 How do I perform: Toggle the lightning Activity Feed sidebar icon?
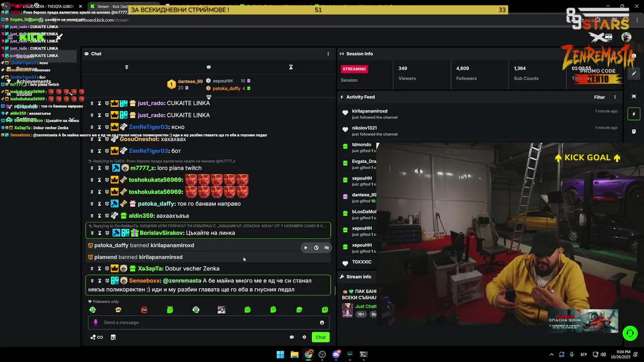tap(634, 114)
